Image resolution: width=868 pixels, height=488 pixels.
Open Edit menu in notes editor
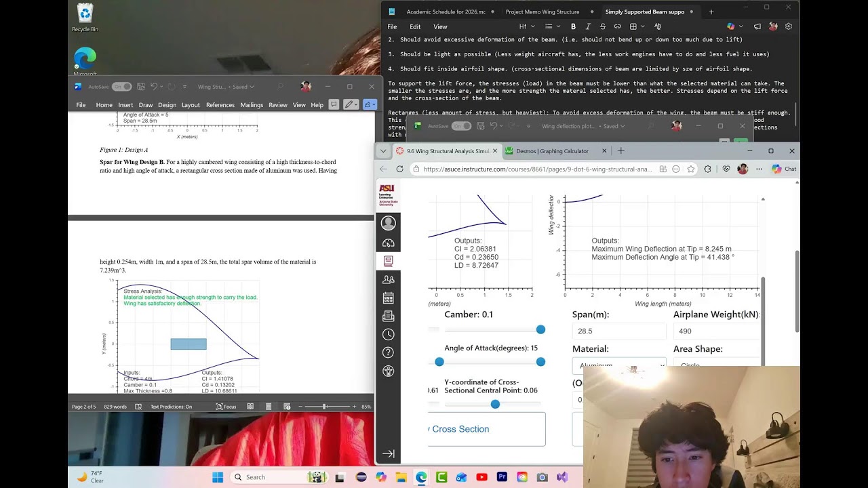(x=415, y=26)
